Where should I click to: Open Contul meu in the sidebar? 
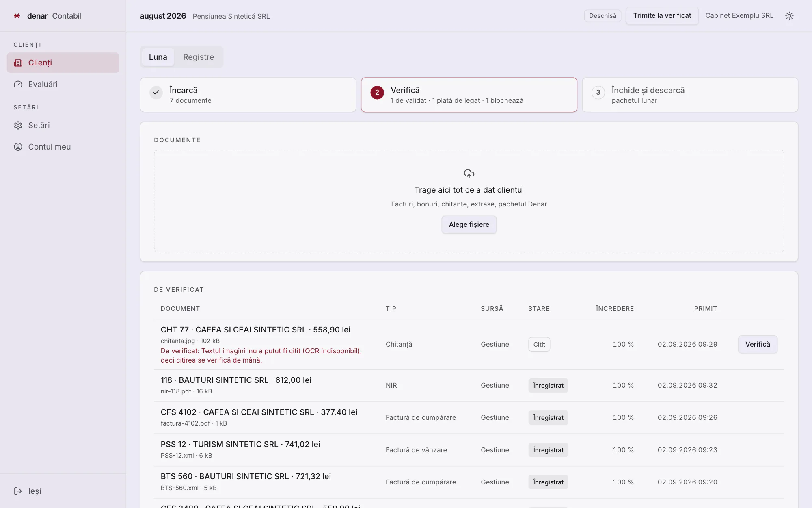63,147
